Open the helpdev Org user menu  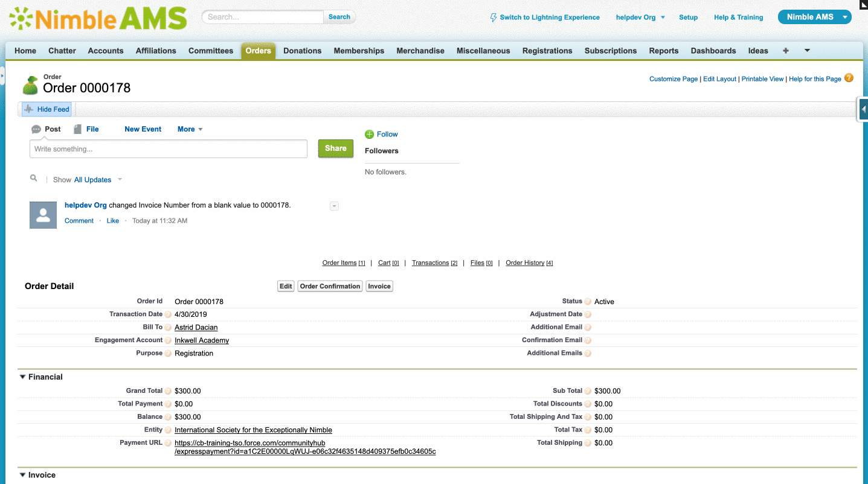click(640, 18)
